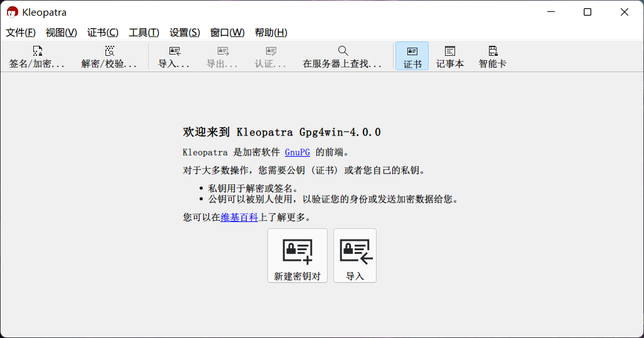The height and width of the screenshot is (338, 644).
Task: Open the Certificates (证书) menu
Action: tap(102, 33)
